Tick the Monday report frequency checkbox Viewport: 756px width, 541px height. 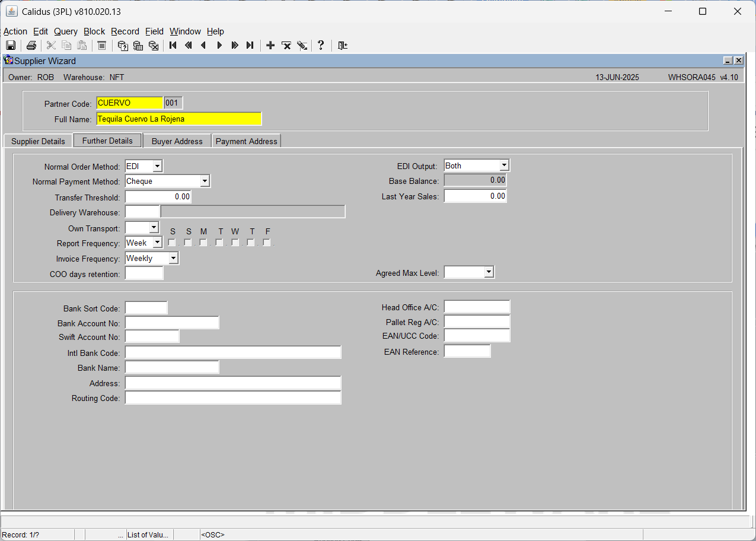coord(203,243)
